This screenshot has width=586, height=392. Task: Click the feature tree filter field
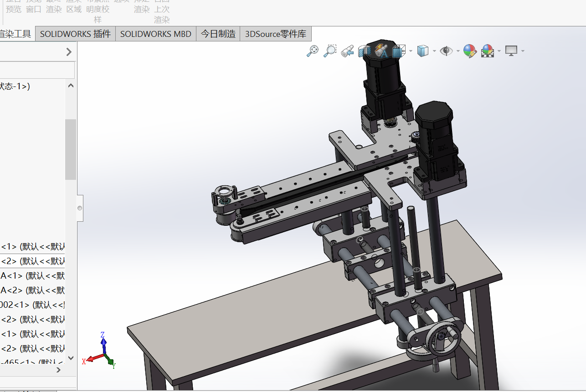37,70
